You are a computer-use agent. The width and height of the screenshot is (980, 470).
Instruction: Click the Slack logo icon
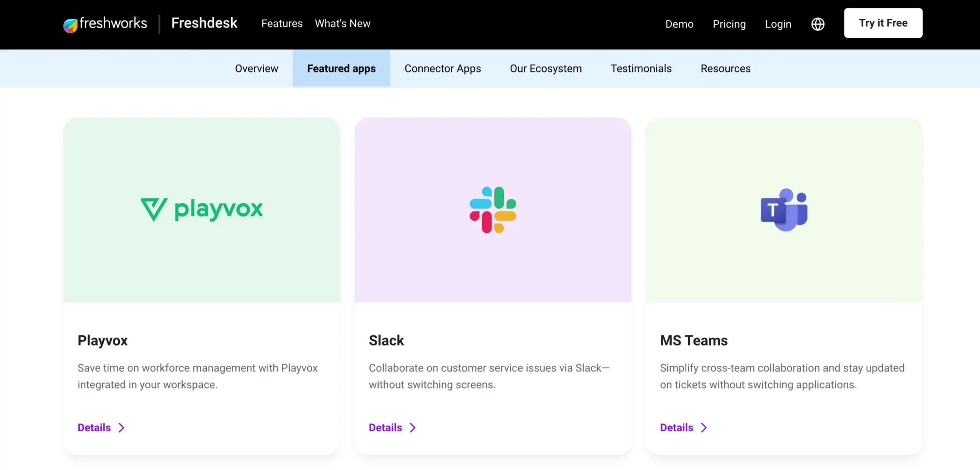(x=493, y=209)
